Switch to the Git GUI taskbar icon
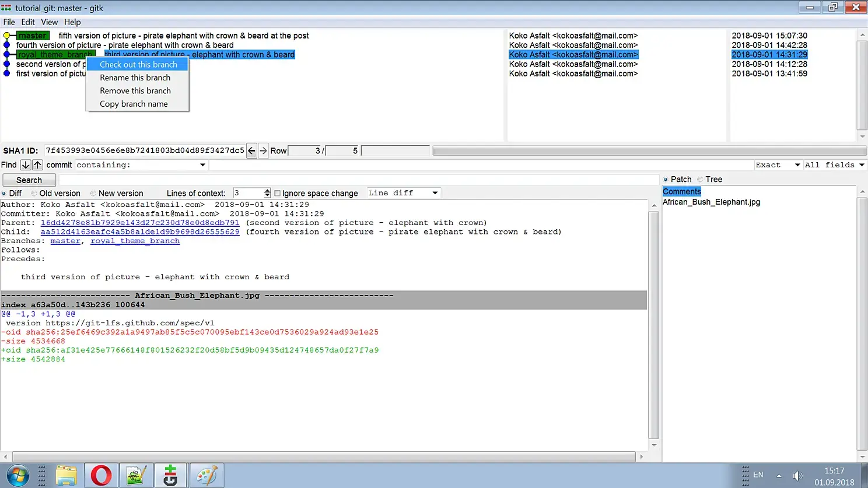This screenshot has width=868, height=488. coord(170,475)
